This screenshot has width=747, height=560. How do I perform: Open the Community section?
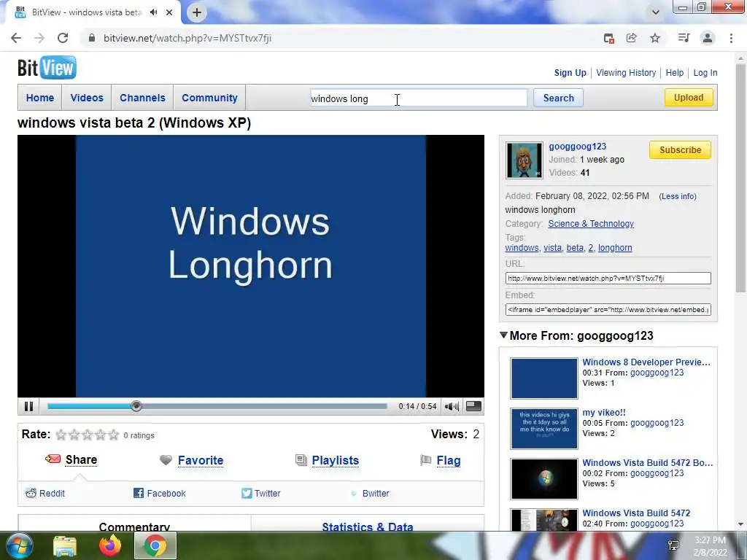209,98
